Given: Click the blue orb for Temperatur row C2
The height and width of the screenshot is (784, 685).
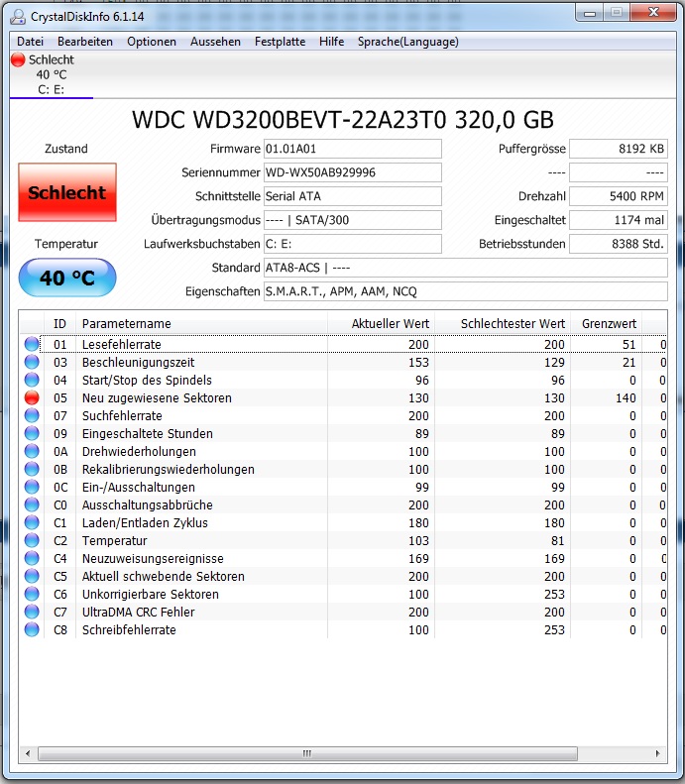Looking at the screenshot, I should point(32,540).
